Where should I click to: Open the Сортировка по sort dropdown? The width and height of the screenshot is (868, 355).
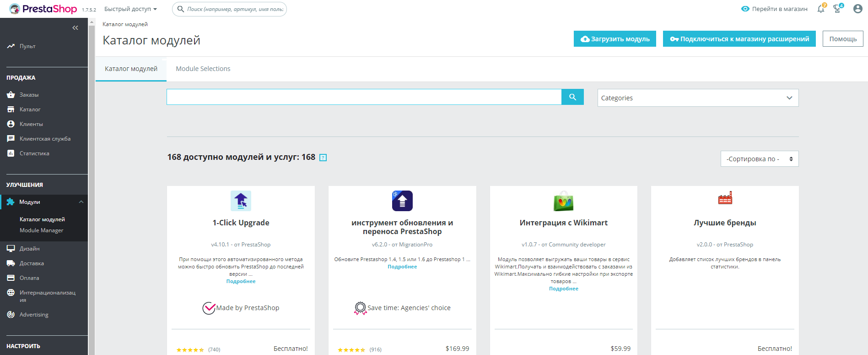pyautogui.click(x=760, y=159)
